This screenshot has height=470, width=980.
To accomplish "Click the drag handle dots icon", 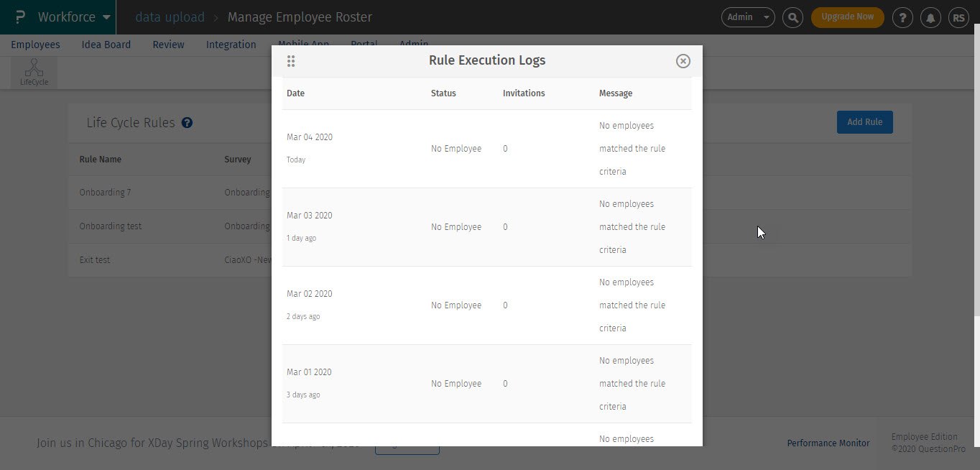I will [x=291, y=61].
